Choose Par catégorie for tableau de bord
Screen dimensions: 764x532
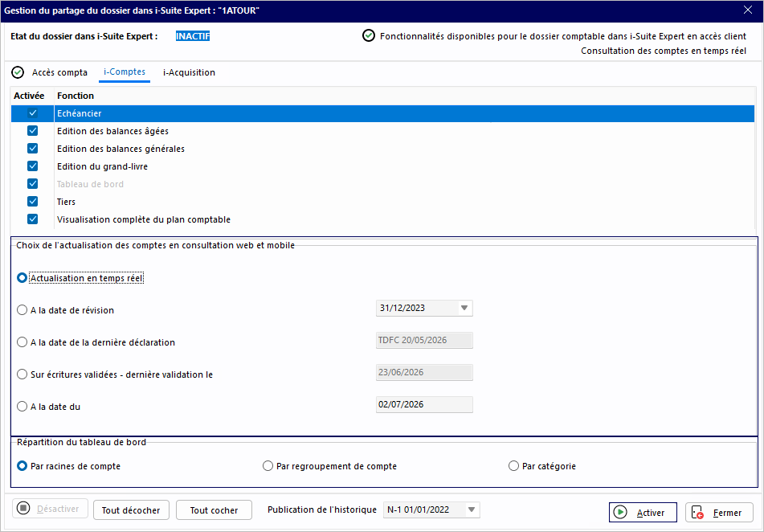point(513,466)
